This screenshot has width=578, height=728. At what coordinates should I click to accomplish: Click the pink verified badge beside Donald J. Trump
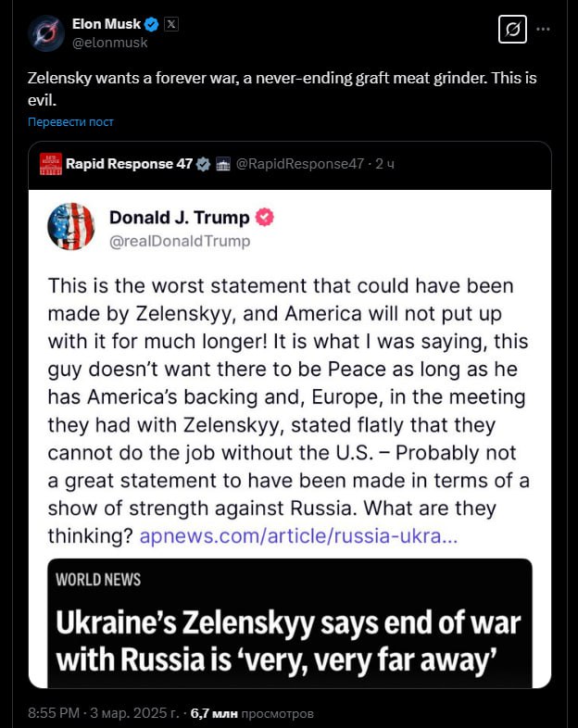point(265,218)
